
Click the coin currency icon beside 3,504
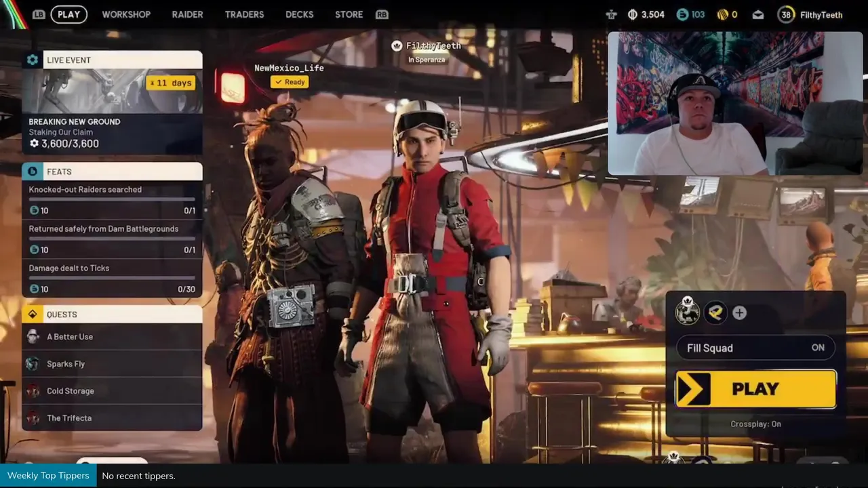coord(633,14)
